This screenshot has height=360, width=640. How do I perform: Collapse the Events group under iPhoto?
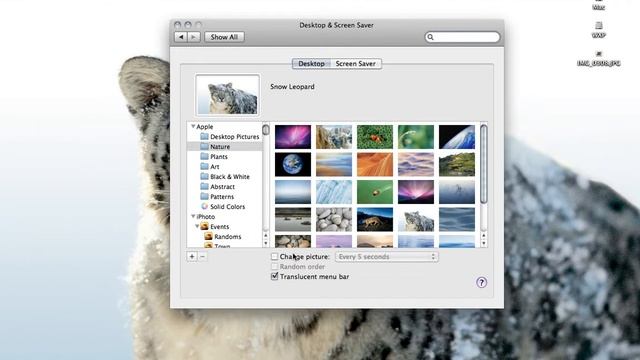click(197, 226)
